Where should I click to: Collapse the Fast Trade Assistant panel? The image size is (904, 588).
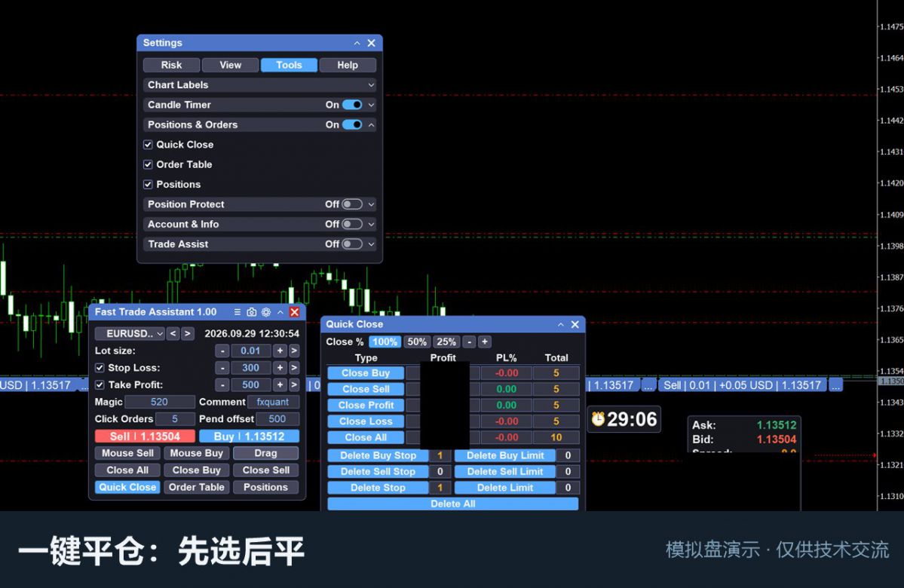click(280, 312)
